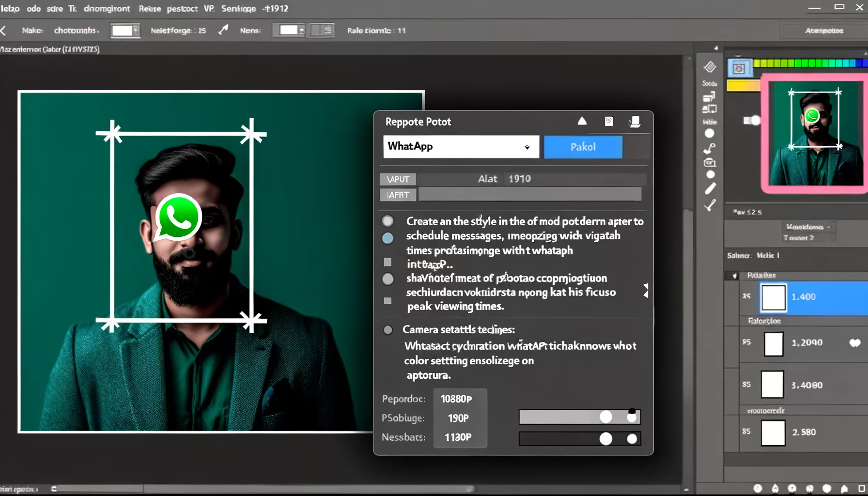Screen dimensions: 868x496
Task: Click the IAFRT button
Action: click(398, 195)
